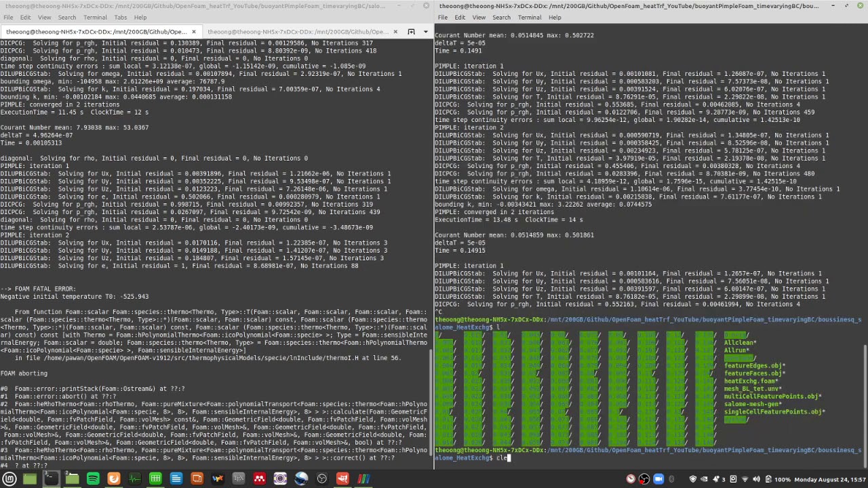
Task: Open File menu in right terminal
Action: 443,17
